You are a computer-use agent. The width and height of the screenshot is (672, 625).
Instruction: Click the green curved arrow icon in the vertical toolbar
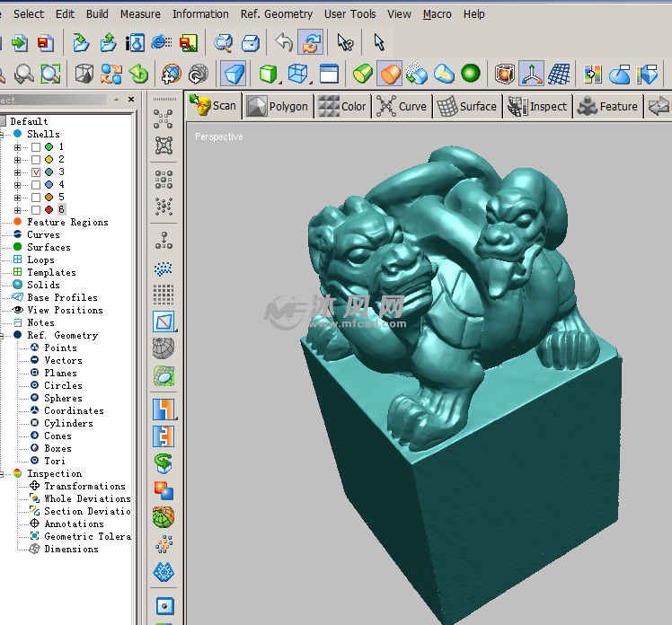pos(164,463)
